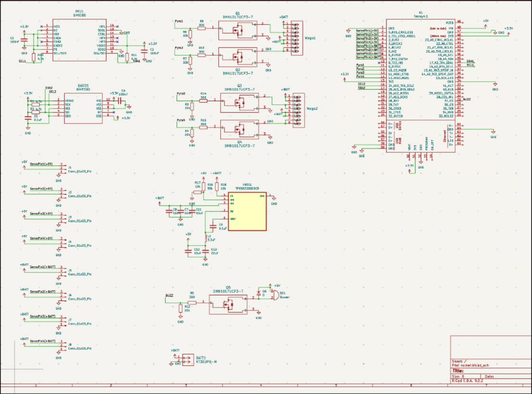Select the Q5 MOSFET near the buzzer
532x394 pixels.
228,305
